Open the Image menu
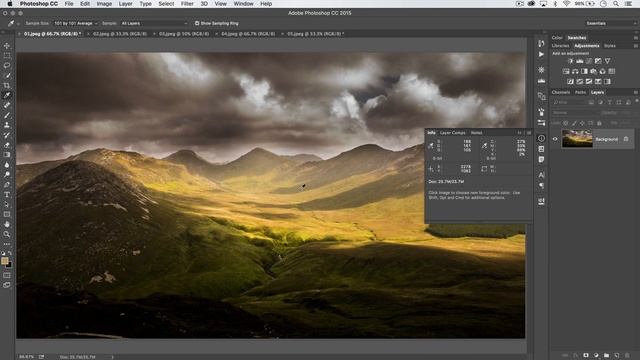The width and height of the screenshot is (640, 360). pos(104,4)
